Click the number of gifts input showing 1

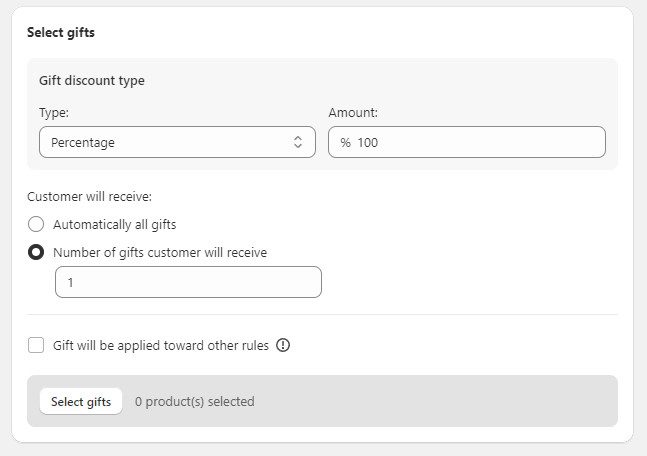pos(188,282)
